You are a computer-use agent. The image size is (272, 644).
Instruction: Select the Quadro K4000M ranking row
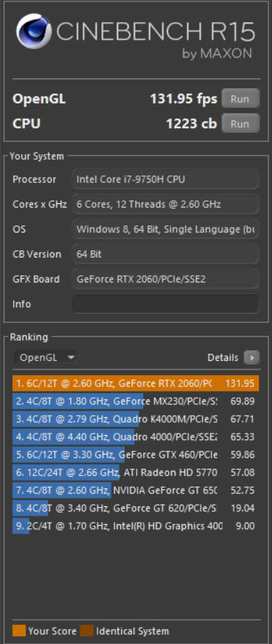click(x=136, y=419)
